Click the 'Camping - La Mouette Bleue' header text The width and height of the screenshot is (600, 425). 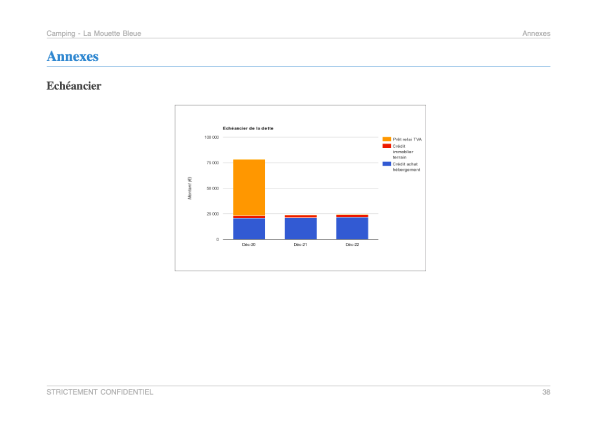click(x=94, y=33)
